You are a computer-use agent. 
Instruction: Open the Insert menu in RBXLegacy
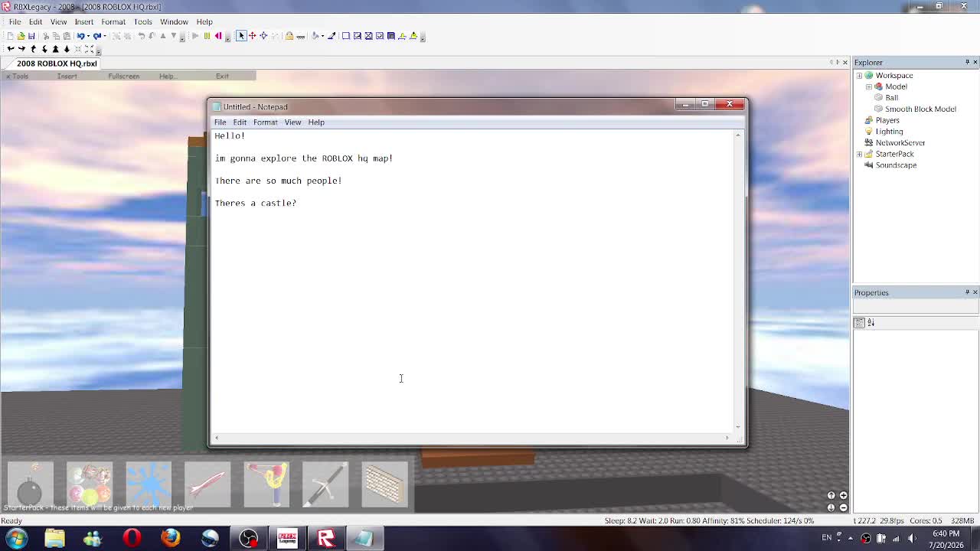click(83, 21)
